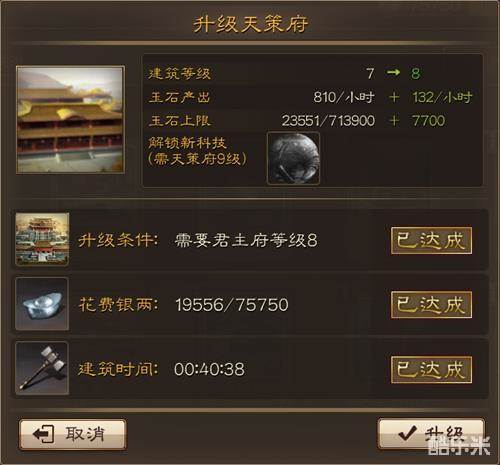Confirm the upgrade with the 升级 button
Screen dimensions: 500x465
tap(431, 434)
